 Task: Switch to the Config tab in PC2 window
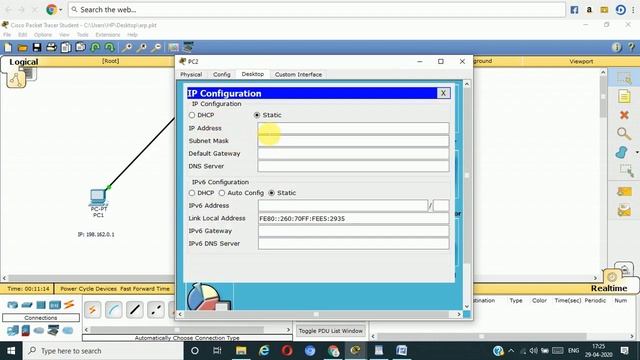[x=222, y=75]
